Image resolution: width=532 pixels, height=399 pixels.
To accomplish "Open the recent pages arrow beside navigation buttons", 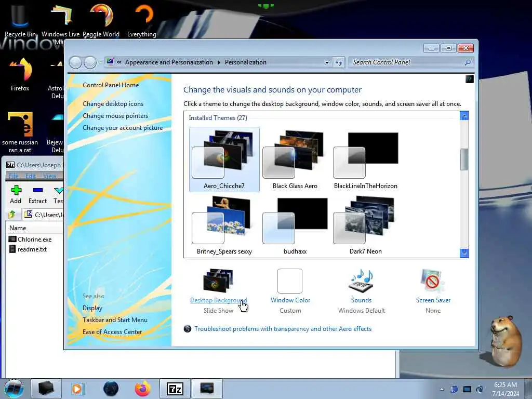I will (100, 63).
